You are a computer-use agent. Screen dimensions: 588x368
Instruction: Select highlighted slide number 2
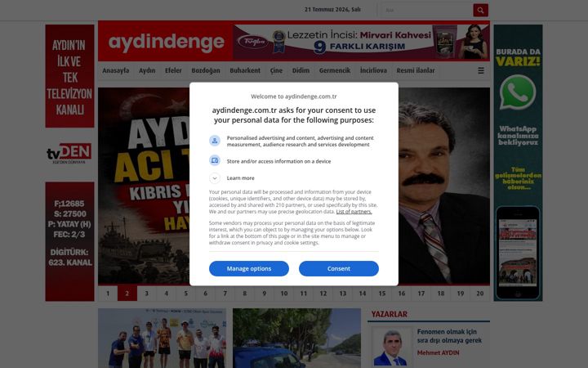(127, 294)
